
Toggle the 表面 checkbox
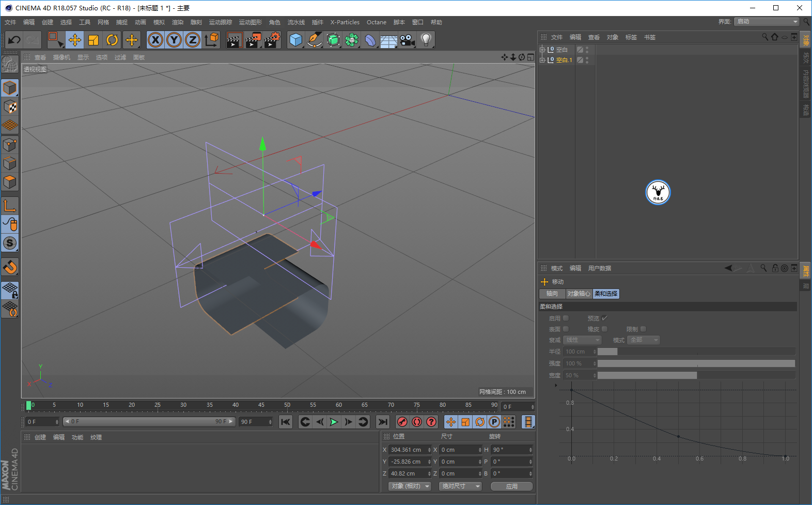(x=566, y=329)
